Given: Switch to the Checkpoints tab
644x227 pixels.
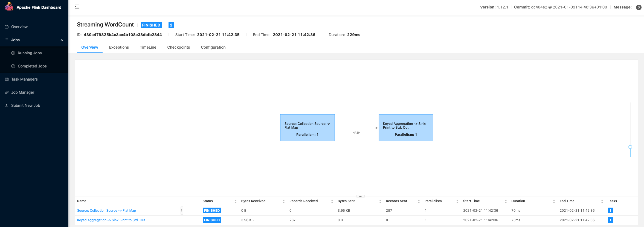Looking at the screenshot, I should [x=178, y=47].
